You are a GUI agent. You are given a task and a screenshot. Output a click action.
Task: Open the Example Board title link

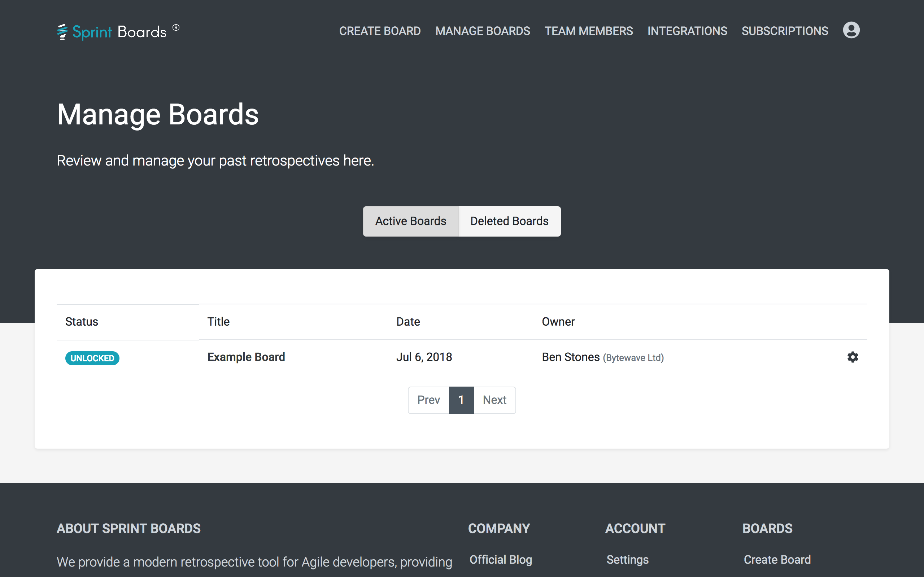(x=246, y=357)
